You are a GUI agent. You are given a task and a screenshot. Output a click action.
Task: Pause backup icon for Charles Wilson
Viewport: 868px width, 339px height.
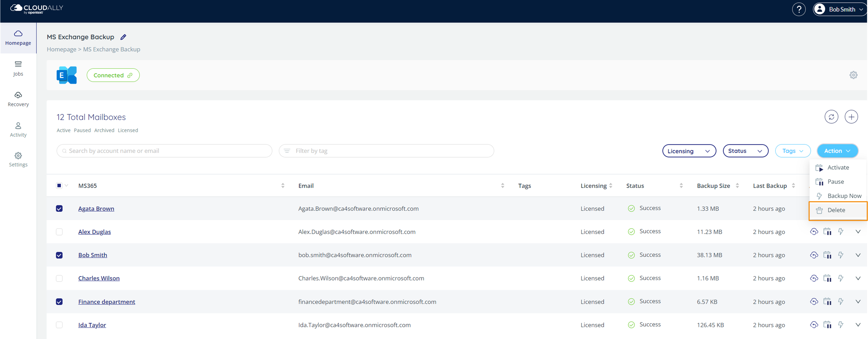click(x=827, y=278)
